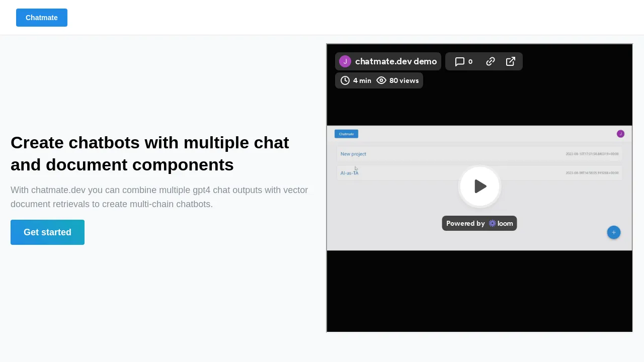Open the Powered by Loom link
644x362 pixels.
479,223
